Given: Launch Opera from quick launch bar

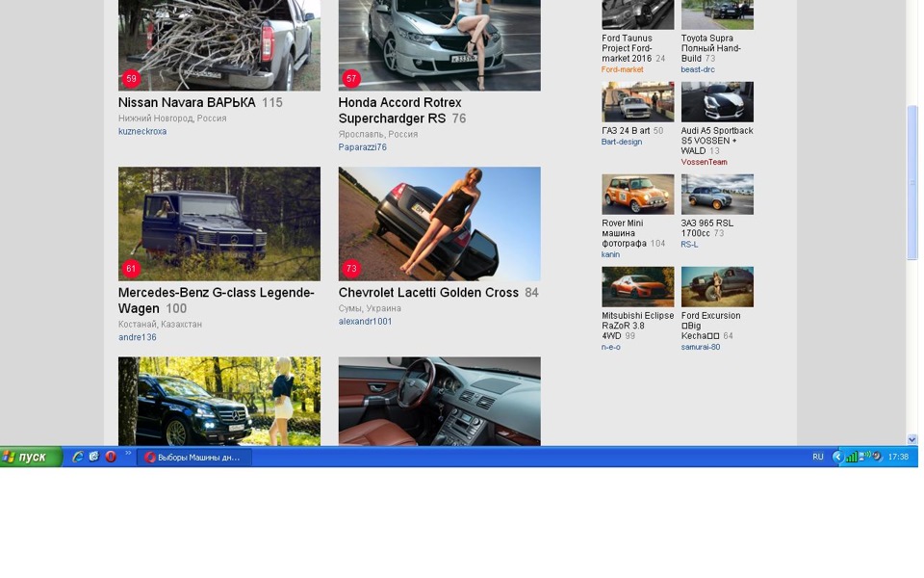Looking at the screenshot, I should click(x=110, y=457).
